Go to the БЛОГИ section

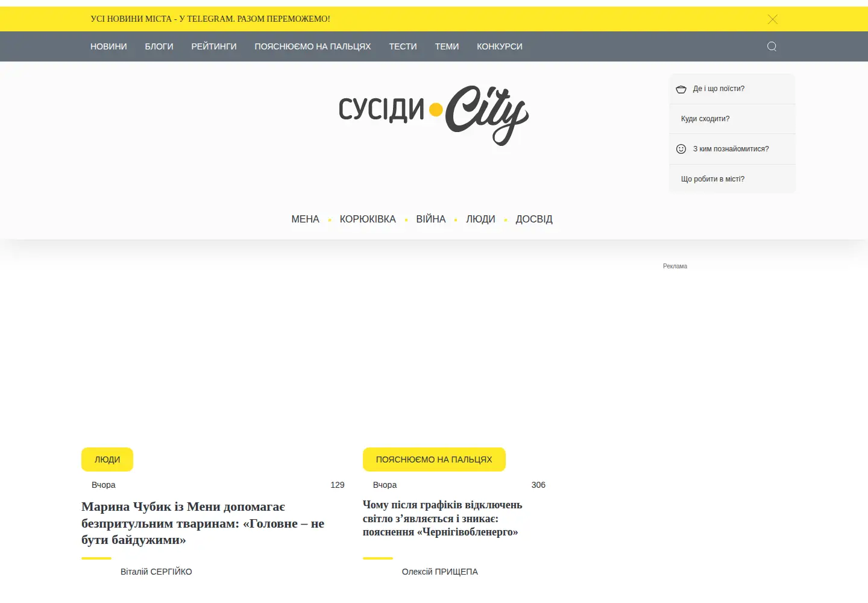point(159,46)
